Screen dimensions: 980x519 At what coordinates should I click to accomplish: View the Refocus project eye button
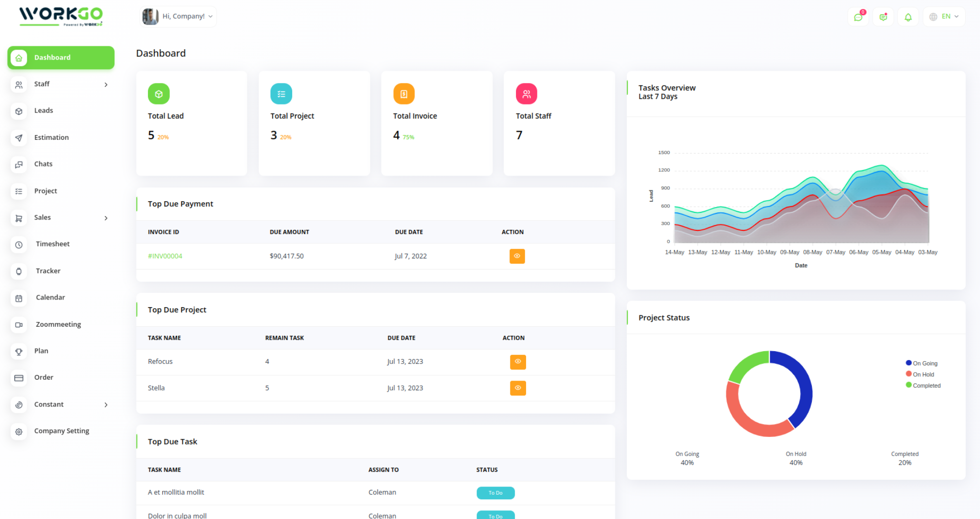[x=517, y=362]
